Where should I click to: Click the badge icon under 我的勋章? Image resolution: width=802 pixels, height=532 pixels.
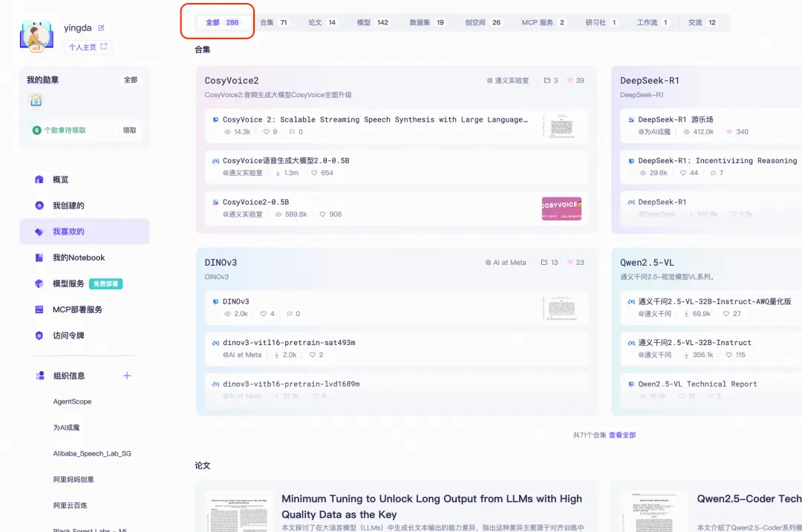click(36, 100)
